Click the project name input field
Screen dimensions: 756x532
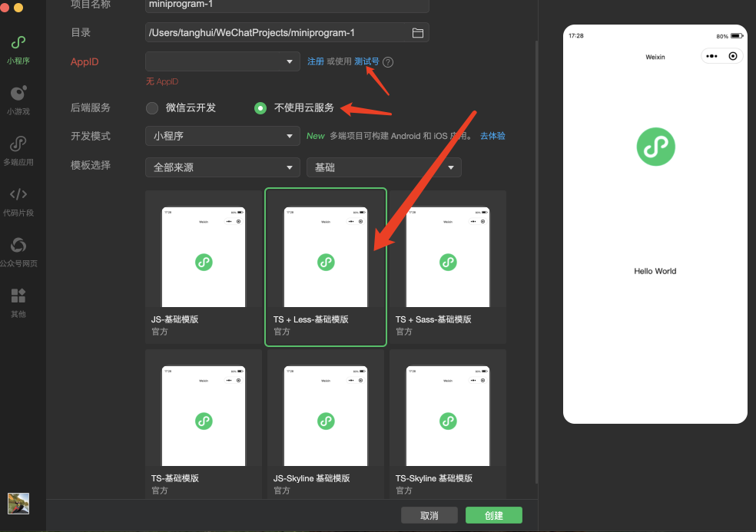(x=287, y=5)
